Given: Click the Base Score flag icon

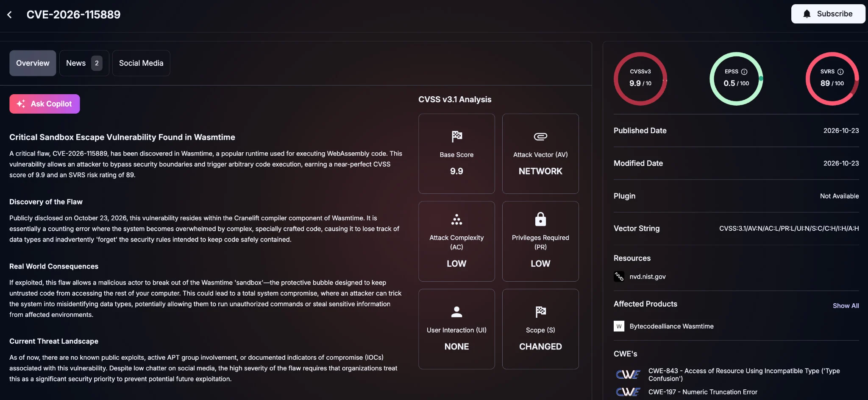Looking at the screenshot, I should [456, 136].
